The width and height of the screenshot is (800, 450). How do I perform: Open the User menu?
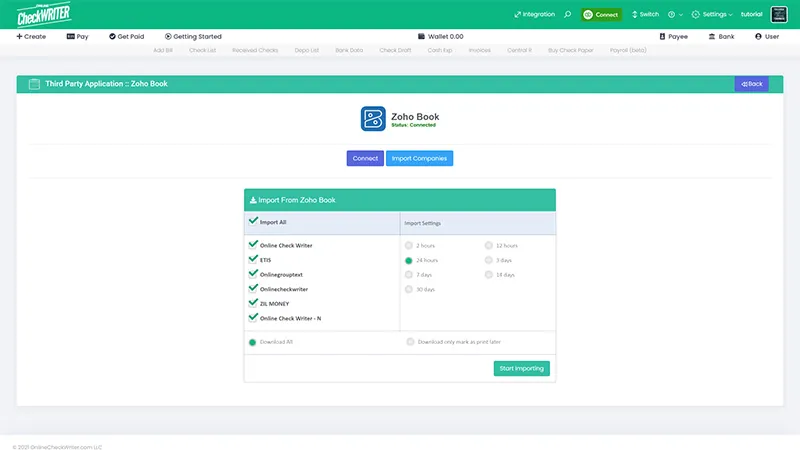click(x=767, y=36)
